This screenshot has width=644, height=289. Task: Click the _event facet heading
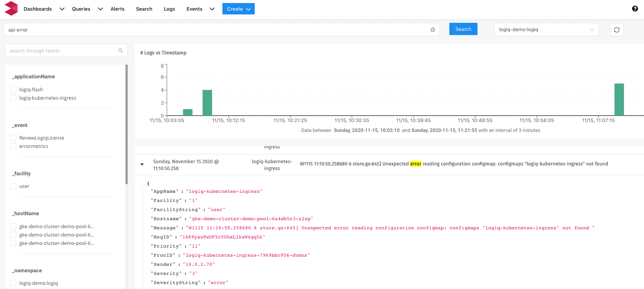20,125
